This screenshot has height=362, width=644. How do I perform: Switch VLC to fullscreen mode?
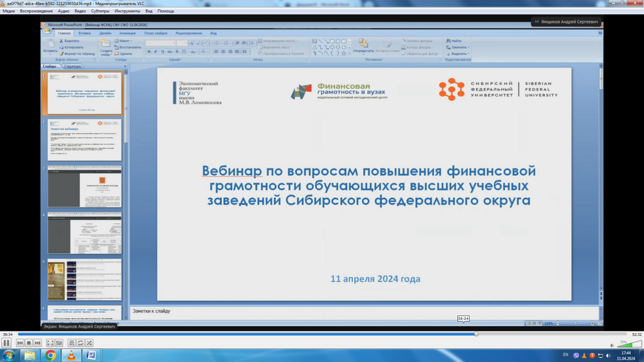click(x=50, y=343)
